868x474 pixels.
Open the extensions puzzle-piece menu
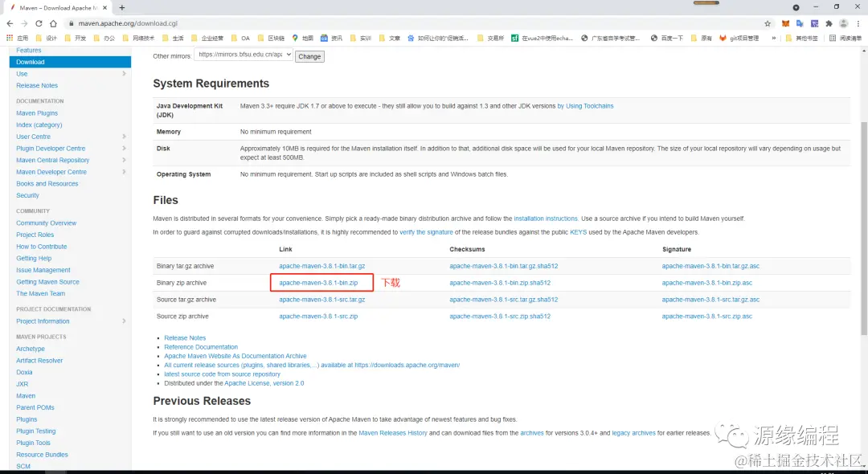829,24
